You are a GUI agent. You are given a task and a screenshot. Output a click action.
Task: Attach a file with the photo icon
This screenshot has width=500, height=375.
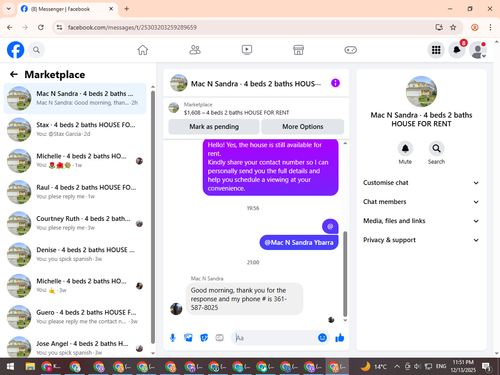188,338
